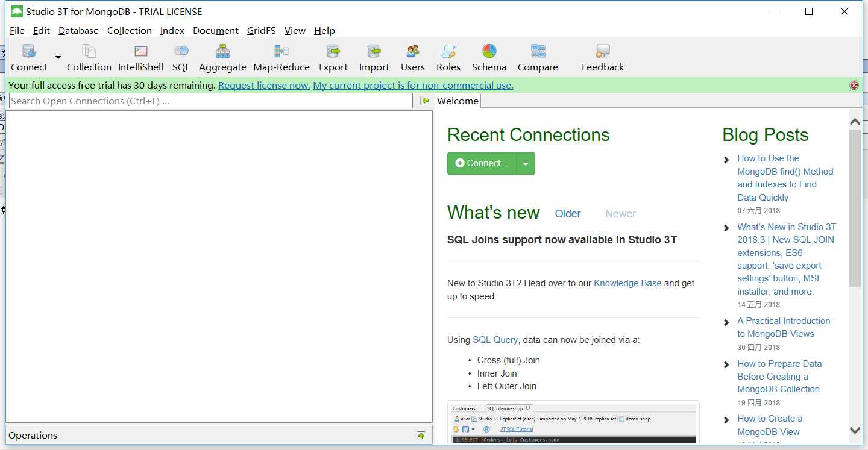Click the Cross (full) Join list item

click(x=508, y=360)
